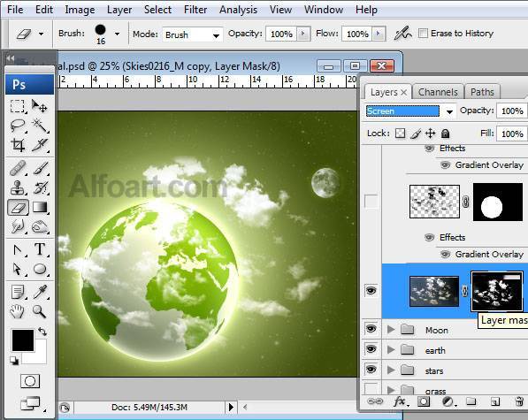
Task: Open the eraser Opacity slider arrow
Action: tap(303, 34)
